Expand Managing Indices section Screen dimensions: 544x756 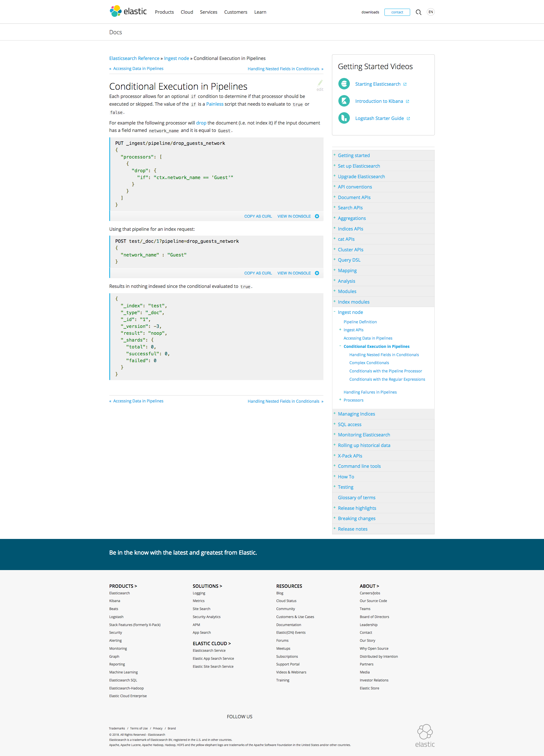point(334,413)
